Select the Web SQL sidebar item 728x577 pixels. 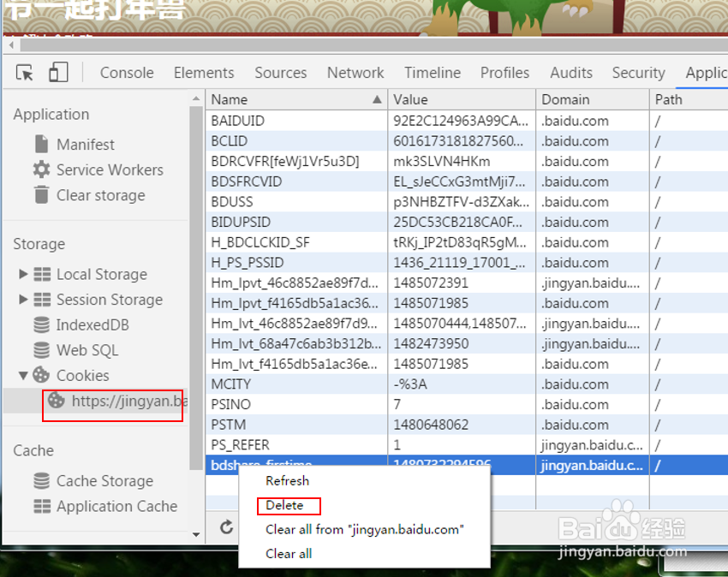tap(87, 350)
